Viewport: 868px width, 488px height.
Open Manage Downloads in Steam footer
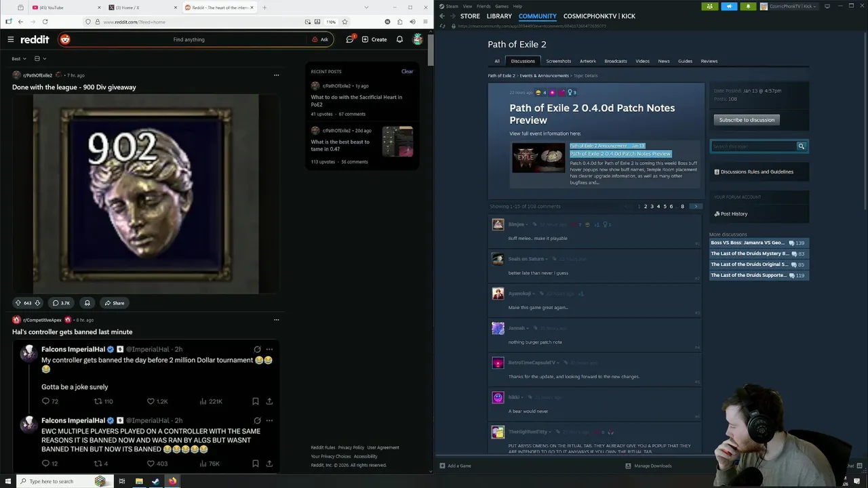tap(649, 466)
